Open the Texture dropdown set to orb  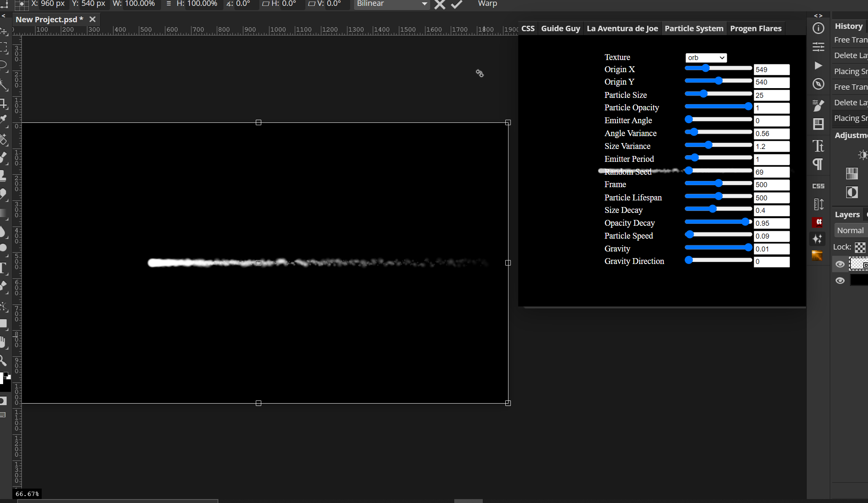coord(706,58)
